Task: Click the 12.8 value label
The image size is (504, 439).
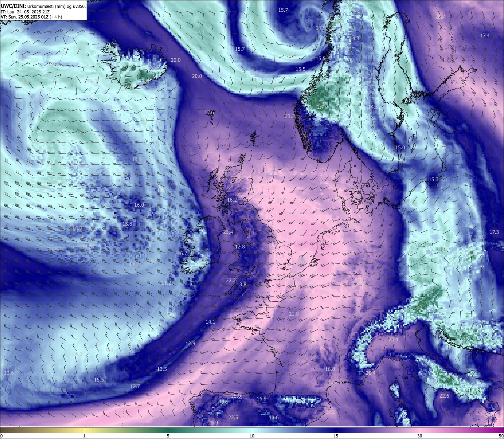Action: click(x=240, y=246)
